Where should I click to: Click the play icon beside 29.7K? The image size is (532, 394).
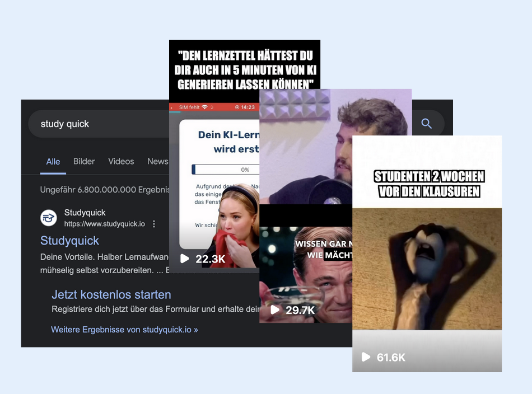tap(275, 309)
